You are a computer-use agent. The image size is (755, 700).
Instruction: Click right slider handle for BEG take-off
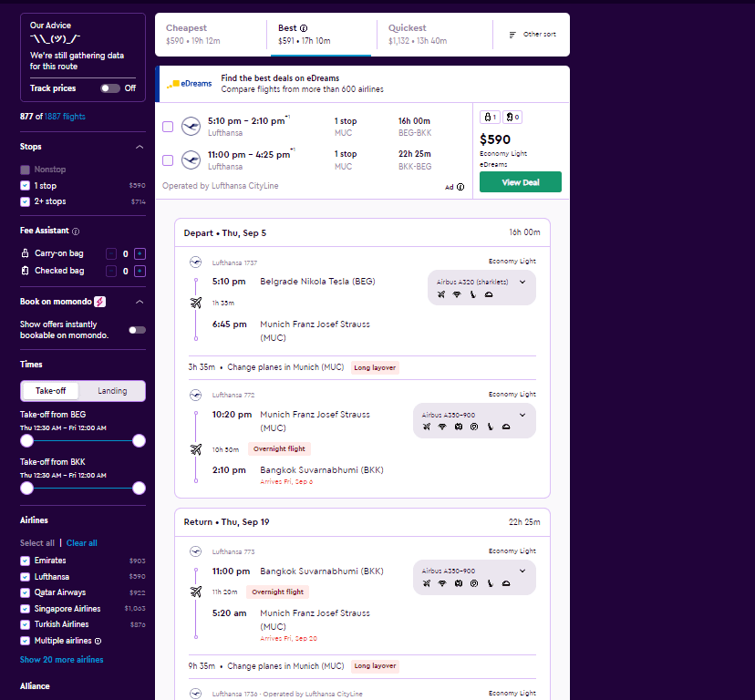(x=139, y=440)
